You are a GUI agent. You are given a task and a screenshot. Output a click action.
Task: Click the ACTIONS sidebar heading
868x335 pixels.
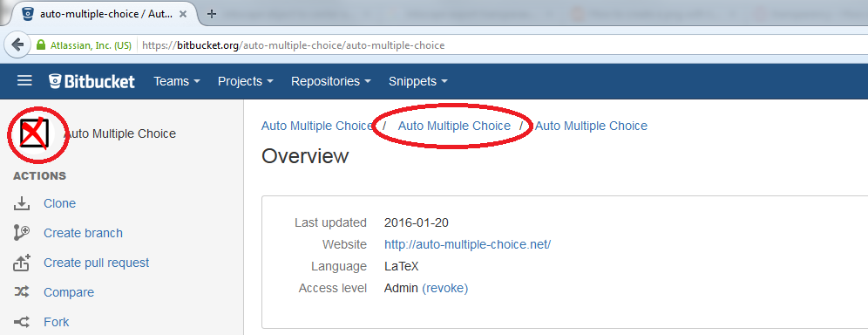39,176
